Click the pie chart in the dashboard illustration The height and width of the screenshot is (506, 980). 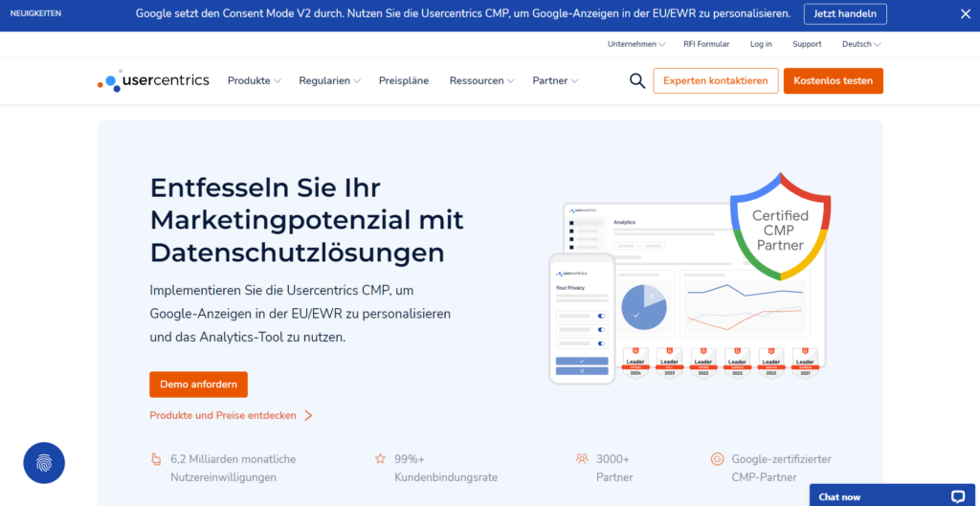click(x=644, y=307)
